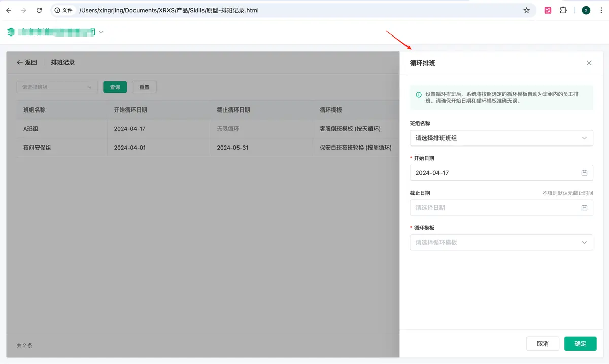Expand the 请选择班组 filter dropdown
Image resolution: width=609 pixels, height=364 pixels.
(57, 87)
